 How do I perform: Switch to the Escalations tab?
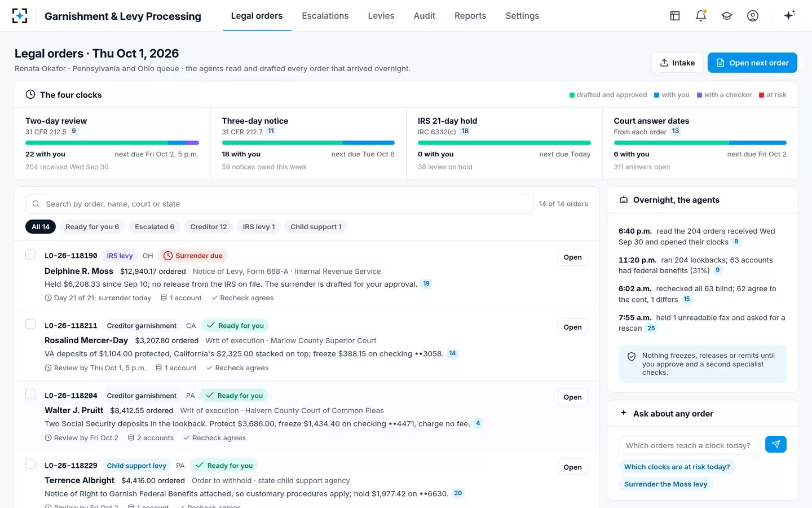[325, 16]
